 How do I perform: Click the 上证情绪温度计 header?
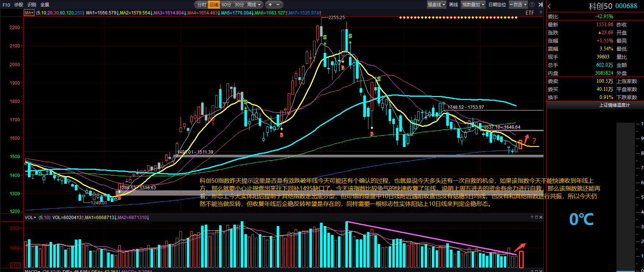615,105
